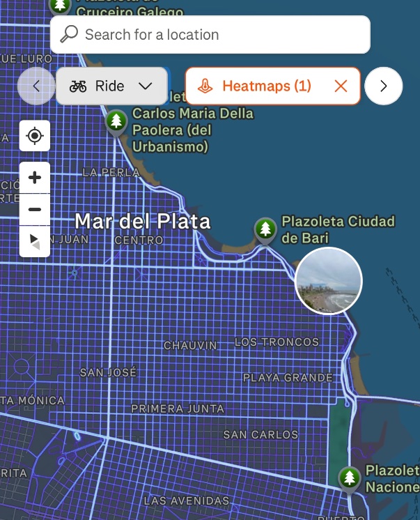Click the Plazoleta Ciudad de Bari text
Screen dimensions: 420x520
click(338, 230)
